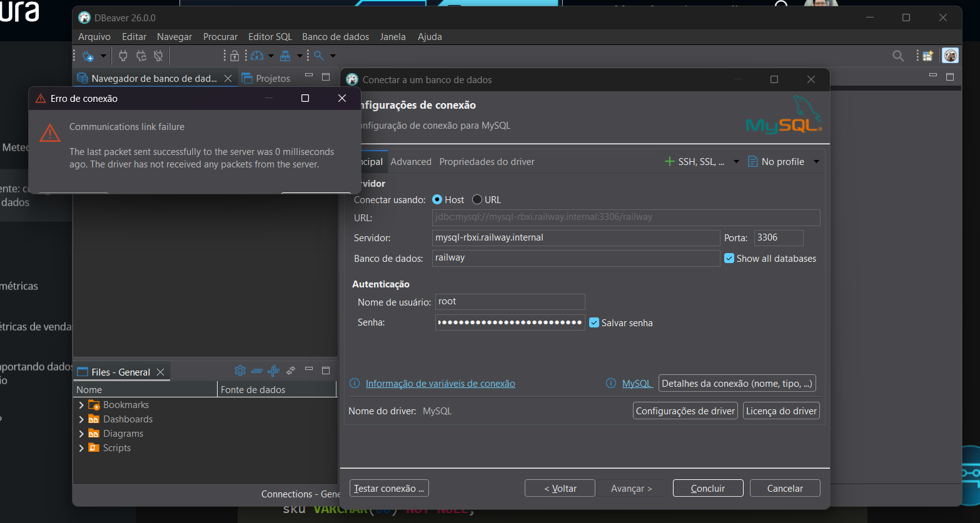Open the Procurar menu
Viewport: 980px width, 523px height.
coord(221,37)
